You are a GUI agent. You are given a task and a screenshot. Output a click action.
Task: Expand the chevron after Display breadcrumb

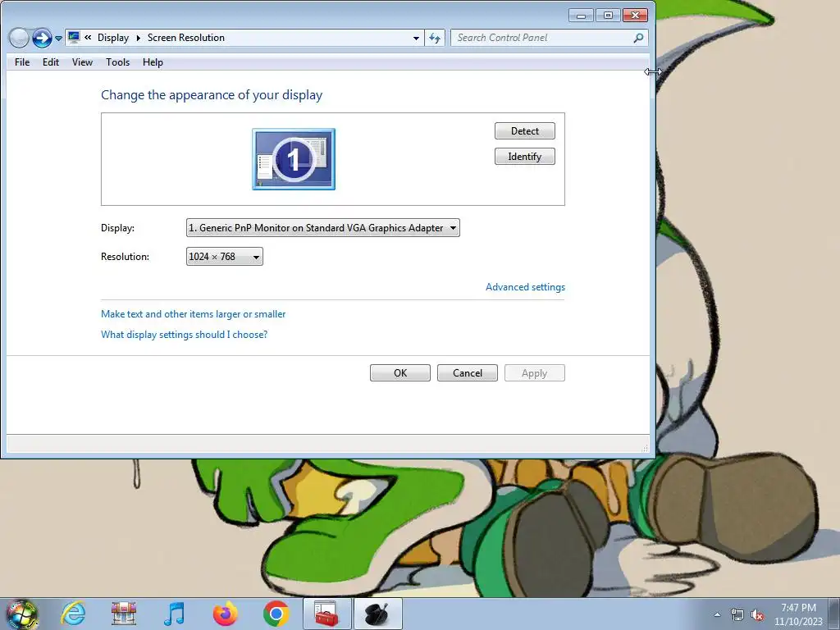pos(138,38)
